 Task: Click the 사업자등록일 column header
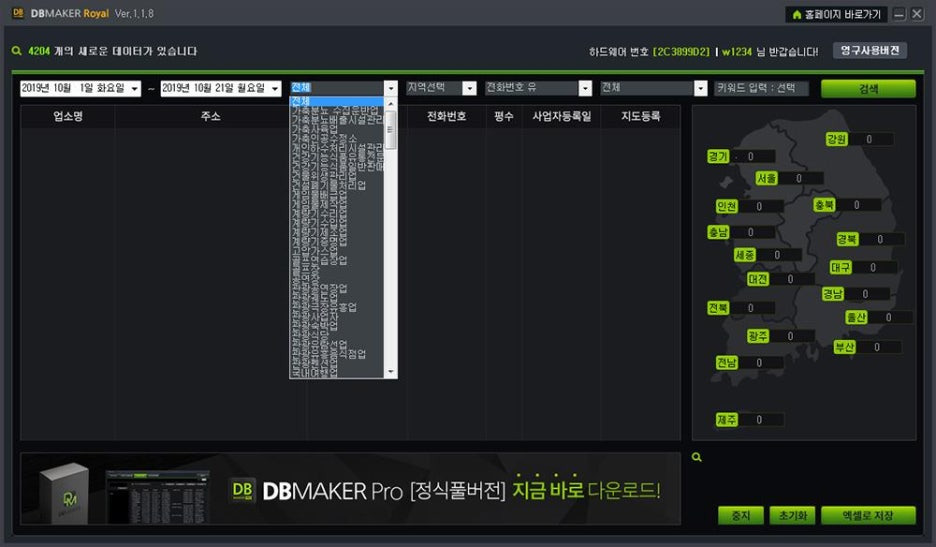click(x=561, y=116)
